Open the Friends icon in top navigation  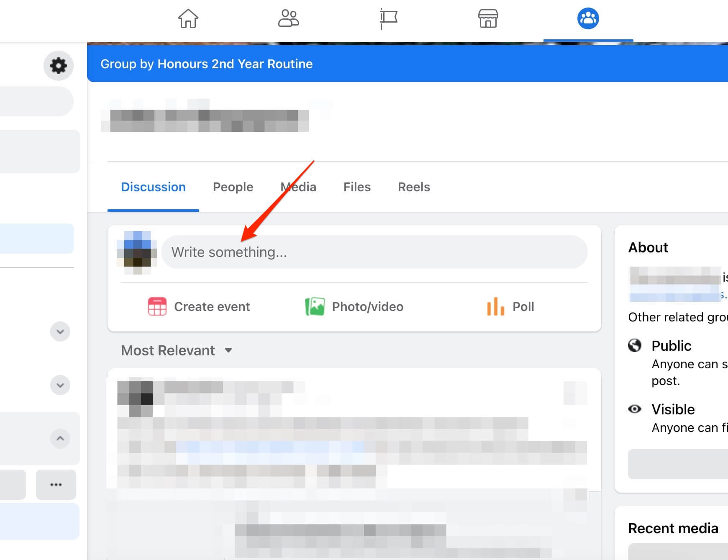(288, 19)
